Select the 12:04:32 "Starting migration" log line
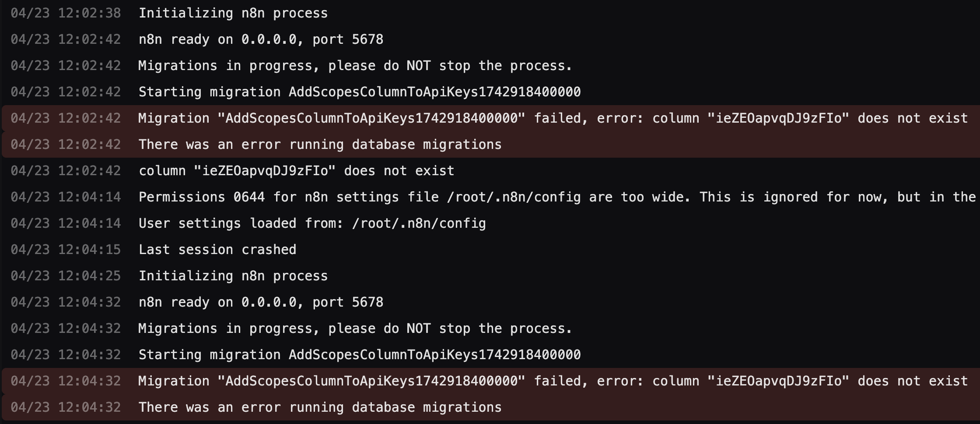Viewport: 980px width, 424px height. coord(490,355)
